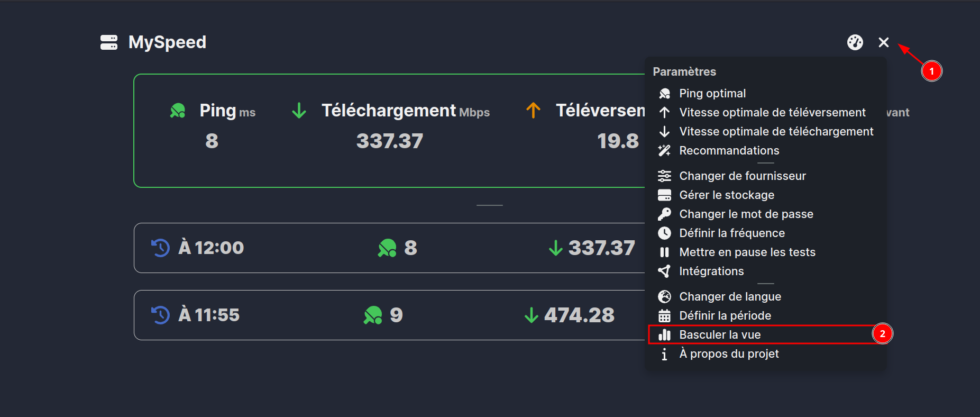This screenshot has width=980, height=417.
Task: Select Vitesse optimale de téléversement
Action: [772, 113]
